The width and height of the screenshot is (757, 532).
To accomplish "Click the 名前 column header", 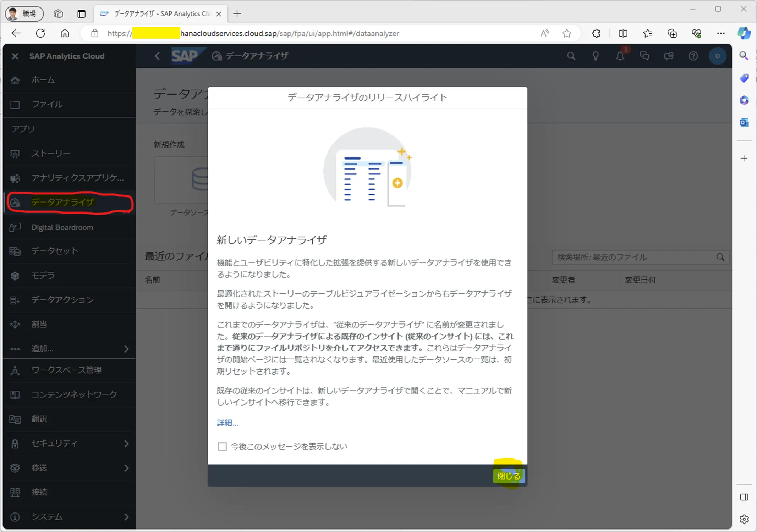I will (x=152, y=280).
